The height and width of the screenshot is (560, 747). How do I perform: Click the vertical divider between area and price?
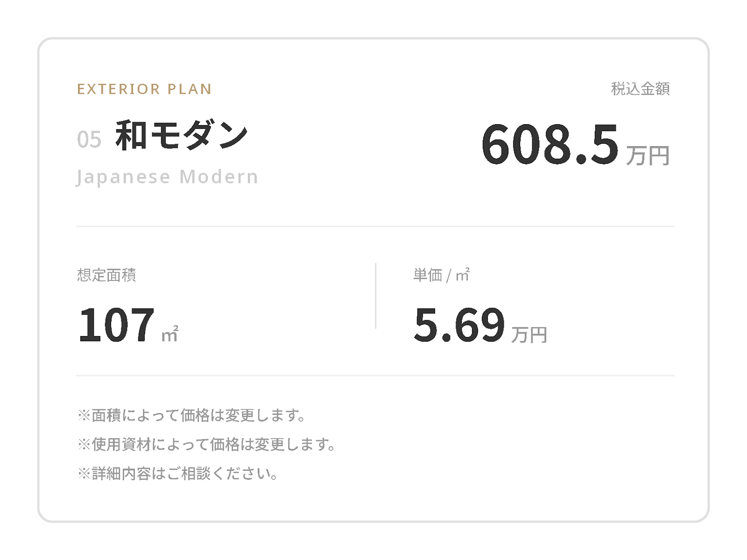(376, 296)
